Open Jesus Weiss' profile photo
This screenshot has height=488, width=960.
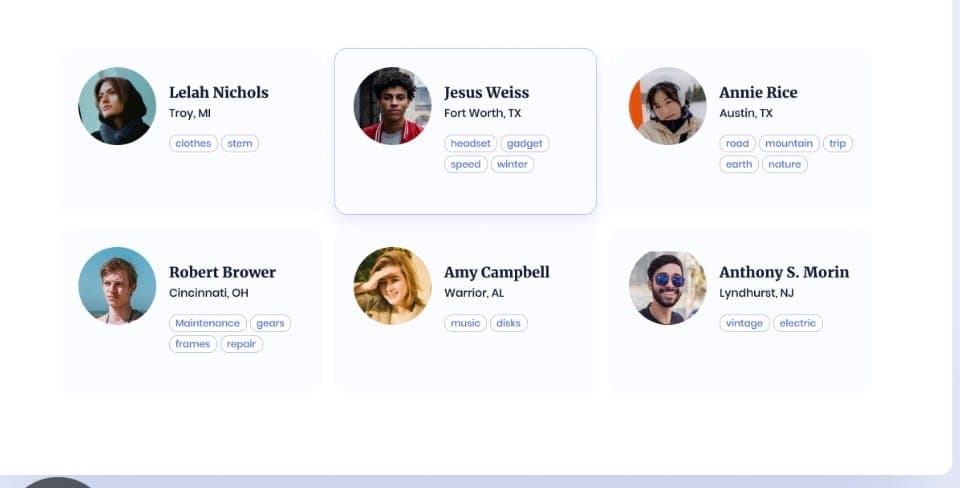pos(392,106)
